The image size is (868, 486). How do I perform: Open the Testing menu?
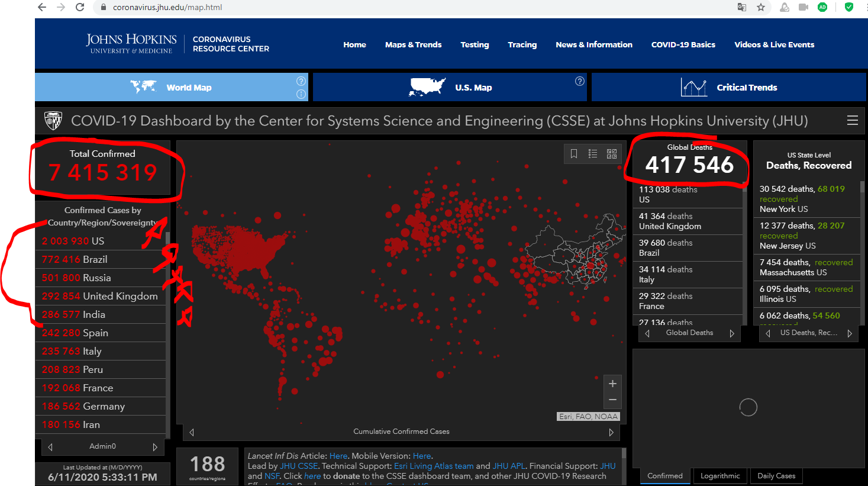(x=475, y=44)
